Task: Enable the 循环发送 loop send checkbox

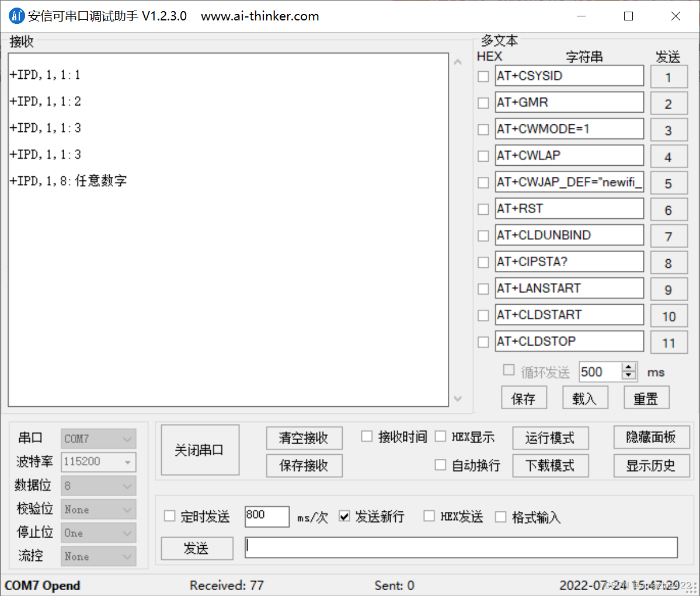Action: (509, 370)
